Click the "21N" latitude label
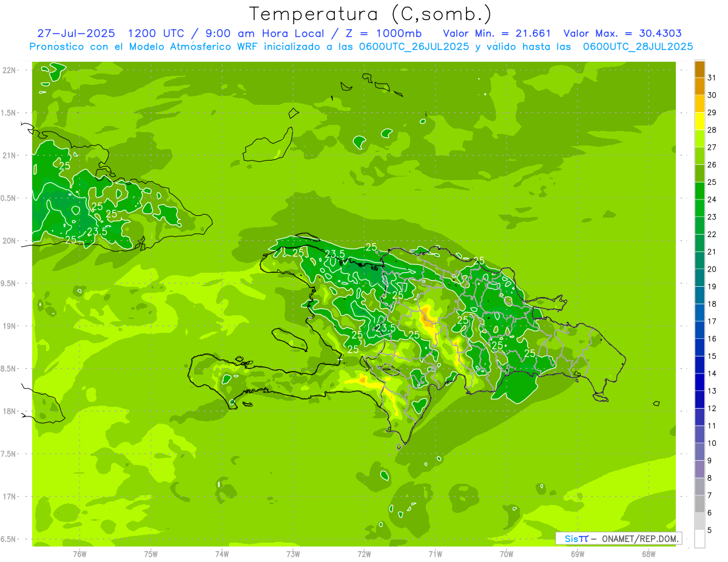Image resolution: width=728 pixels, height=562 pixels. [x=9, y=155]
